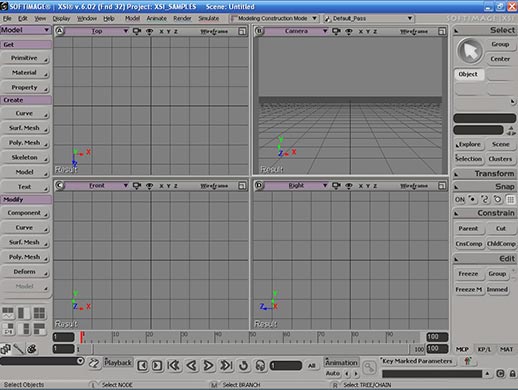Click the snap to point icon
Screen dimensions: 518x390
[x=472, y=199]
